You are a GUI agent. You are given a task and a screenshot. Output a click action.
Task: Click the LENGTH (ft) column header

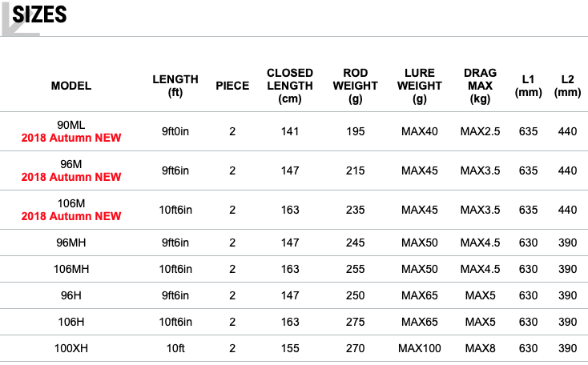coord(175,86)
